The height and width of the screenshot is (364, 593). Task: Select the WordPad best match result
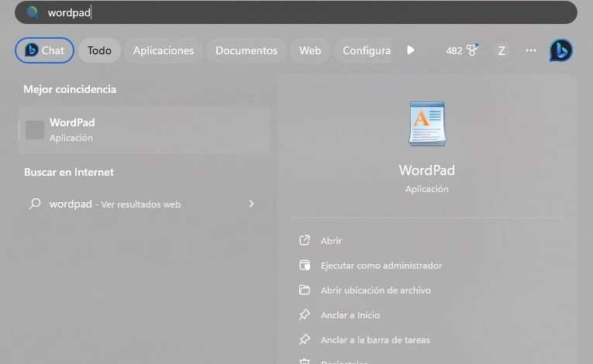click(143, 130)
